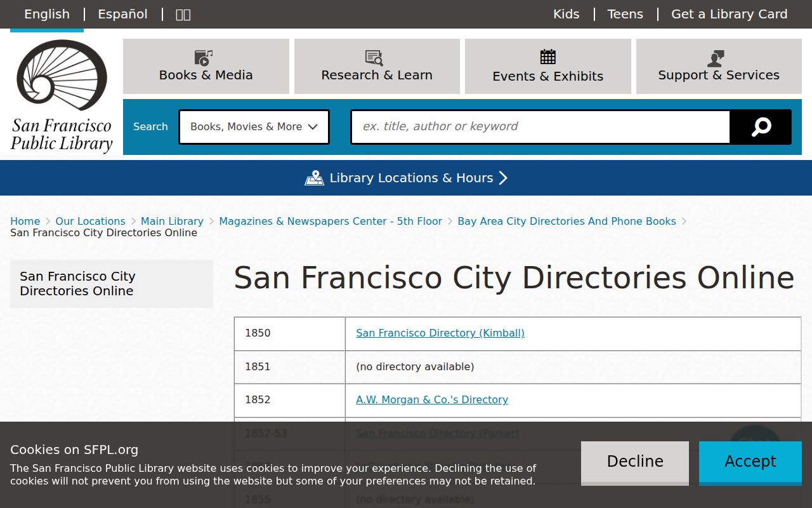Click the magnifying glass search button

click(x=761, y=127)
